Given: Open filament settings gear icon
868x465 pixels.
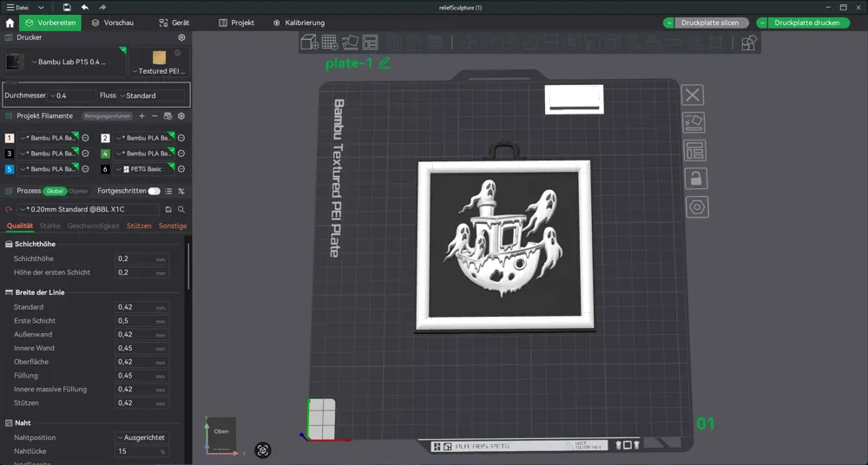Looking at the screenshot, I should [x=181, y=115].
